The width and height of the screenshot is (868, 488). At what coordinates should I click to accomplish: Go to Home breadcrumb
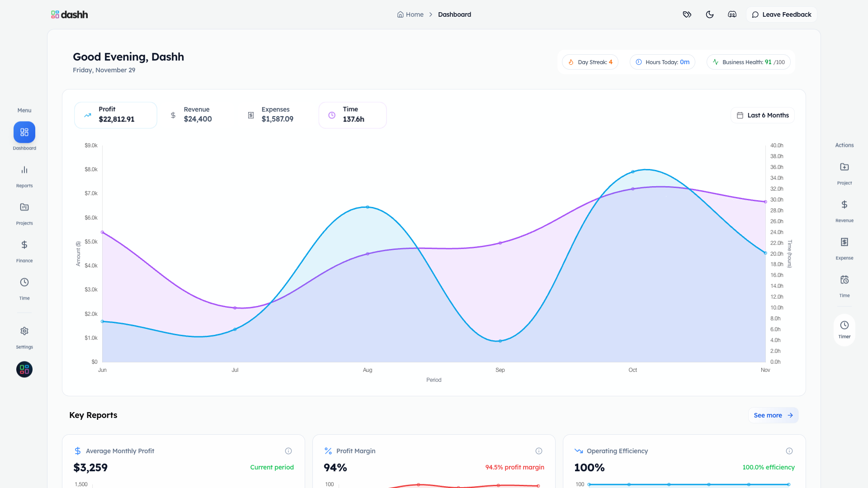(x=410, y=14)
